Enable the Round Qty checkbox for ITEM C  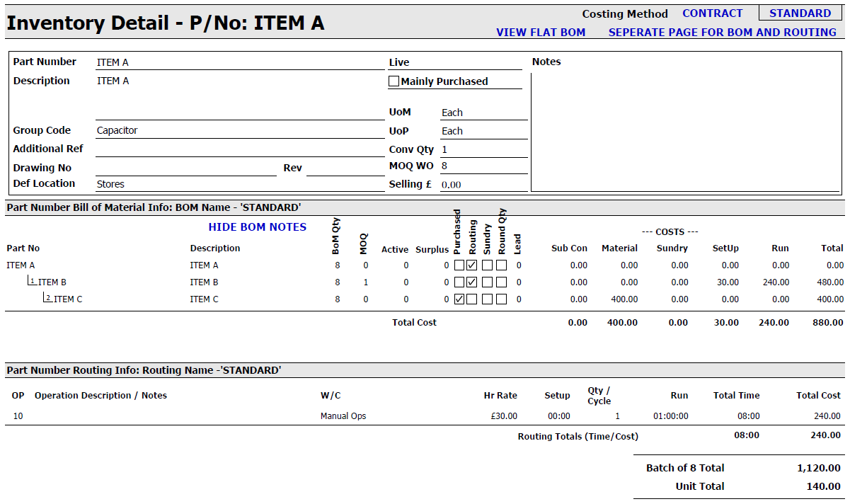click(x=501, y=299)
